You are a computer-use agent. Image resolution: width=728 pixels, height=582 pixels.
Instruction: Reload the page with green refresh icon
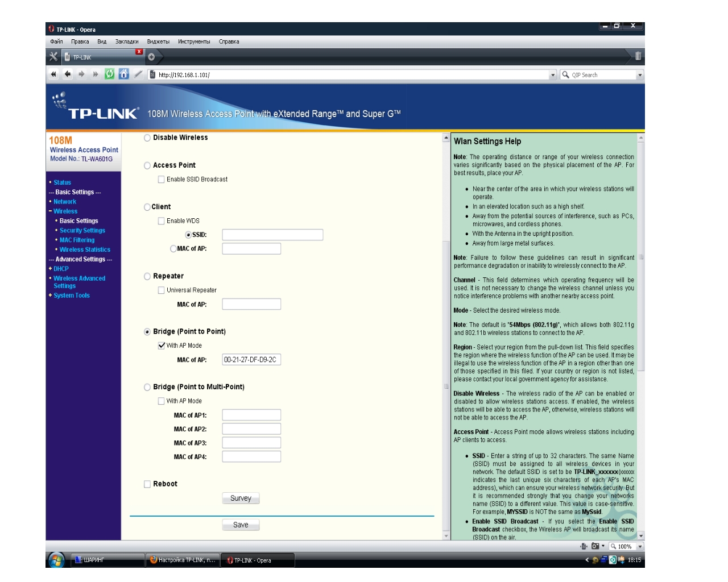[x=109, y=74]
